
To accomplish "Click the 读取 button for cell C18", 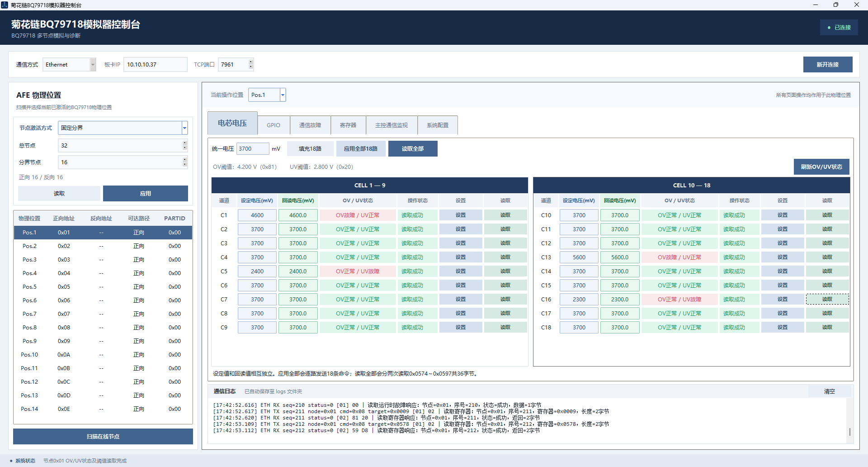I will click(827, 328).
